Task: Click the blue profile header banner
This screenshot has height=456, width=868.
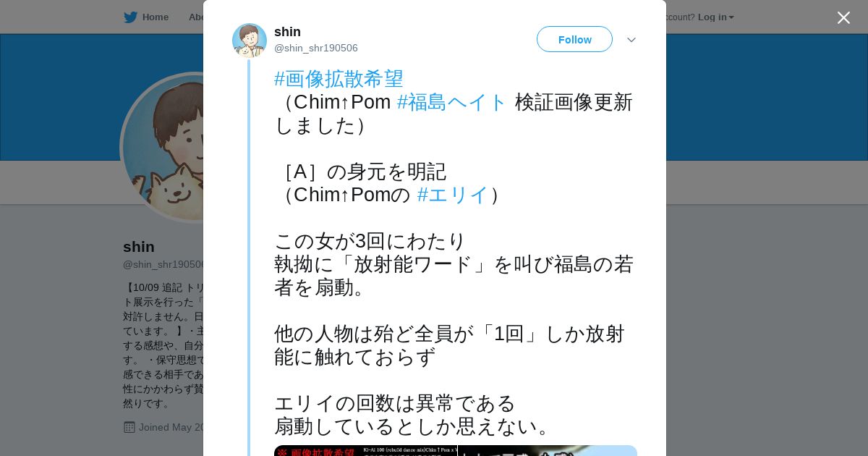Action: click(x=767, y=97)
